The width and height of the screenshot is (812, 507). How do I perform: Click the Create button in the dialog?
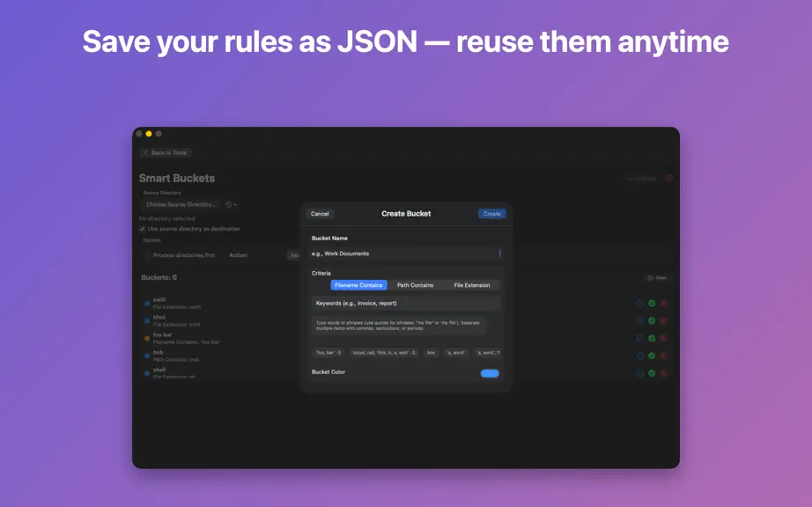(x=492, y=214)
